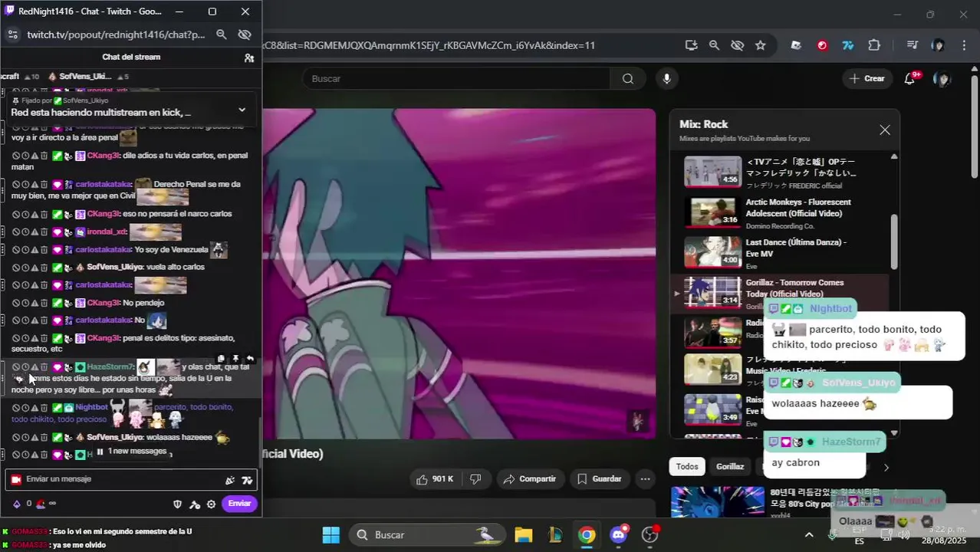The image size is (980, 552).
Task: Select the Gorillaz filter chip
Action: [730, 466]
